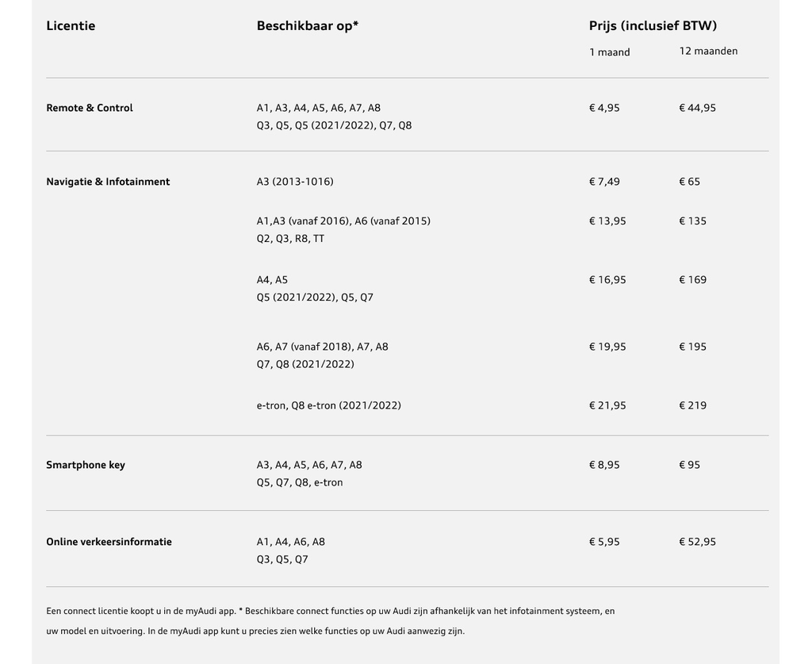This screenshot has height=664, width=812.
Task: Click the € 16,95 monthly price
Action: [607, 280]
